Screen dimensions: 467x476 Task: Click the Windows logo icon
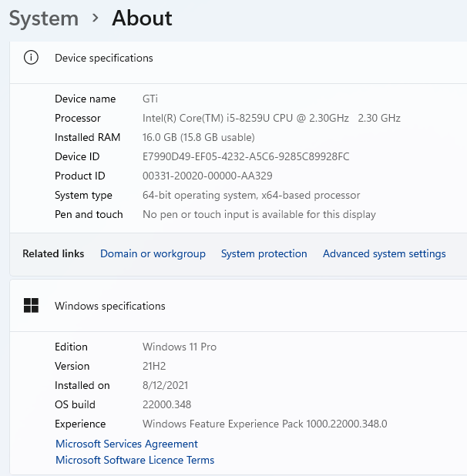click(31, 305)
